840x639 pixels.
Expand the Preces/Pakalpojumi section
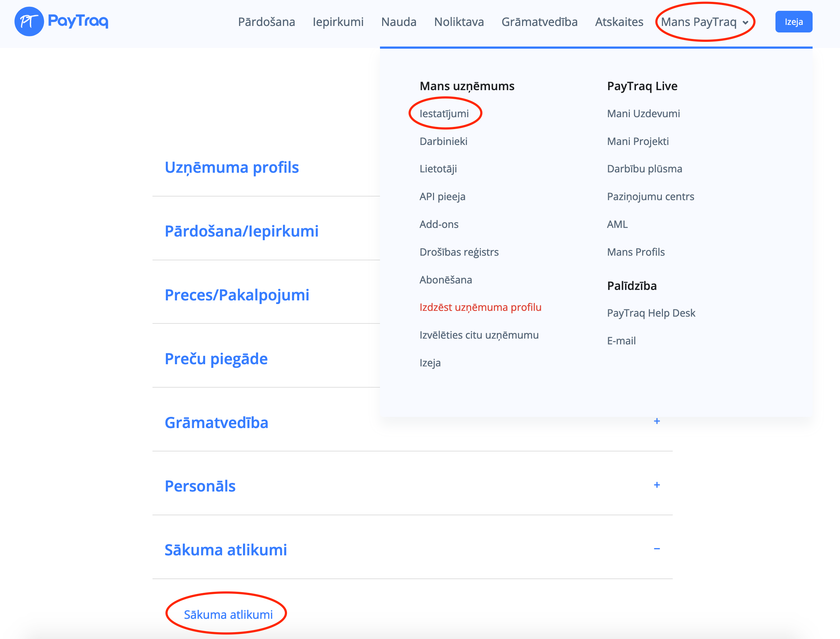(x=237, y=295)
